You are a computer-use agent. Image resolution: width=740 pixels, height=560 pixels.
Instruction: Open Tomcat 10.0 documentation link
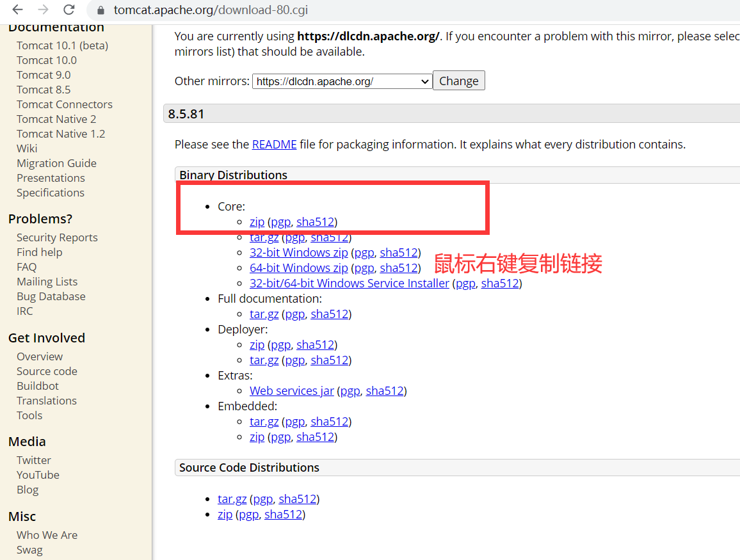pos(47,60)
